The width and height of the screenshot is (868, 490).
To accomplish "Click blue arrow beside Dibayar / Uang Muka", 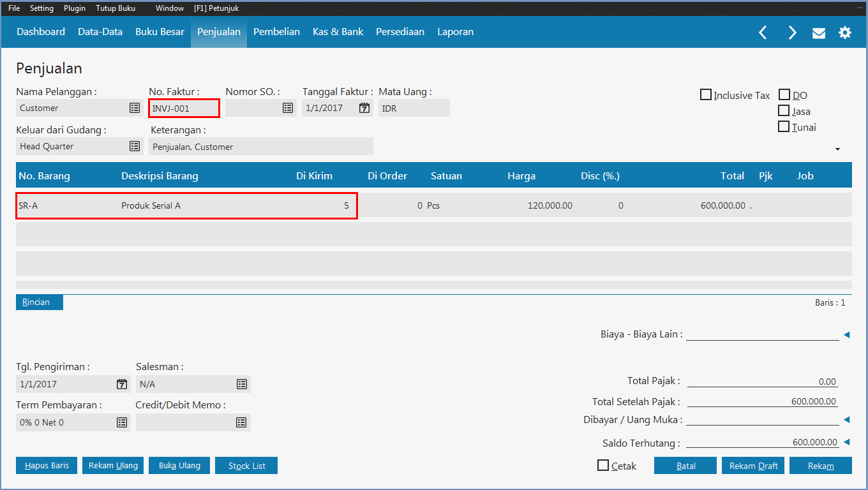I will click(847, 420).
